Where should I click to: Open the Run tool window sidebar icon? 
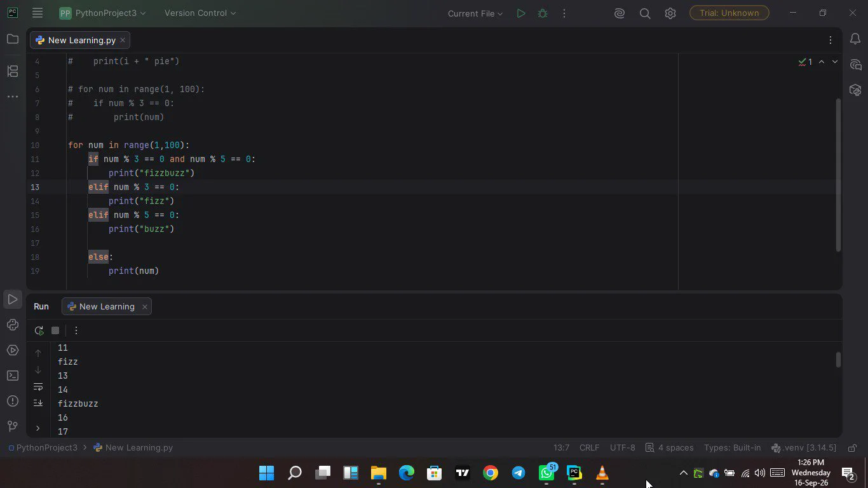pyautogui.click(x=13, y=299)
